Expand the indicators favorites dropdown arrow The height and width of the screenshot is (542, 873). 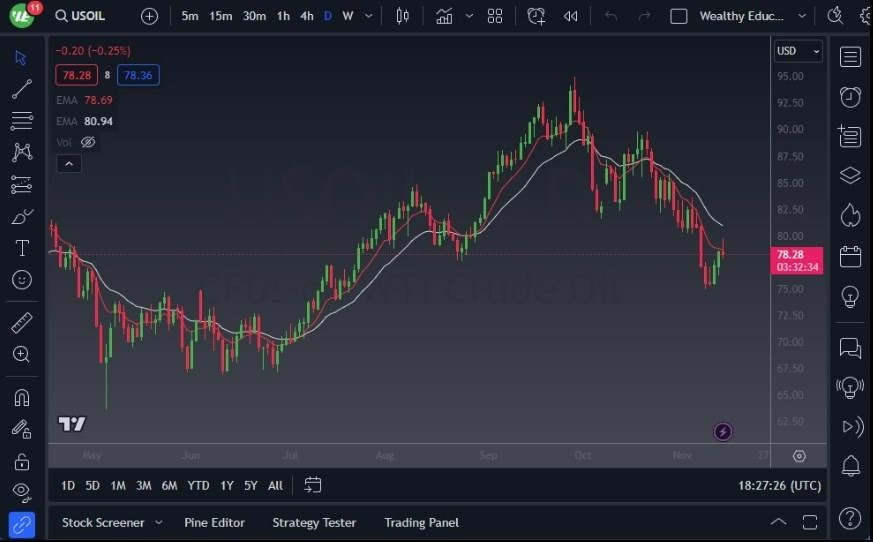tap(469, 16)
